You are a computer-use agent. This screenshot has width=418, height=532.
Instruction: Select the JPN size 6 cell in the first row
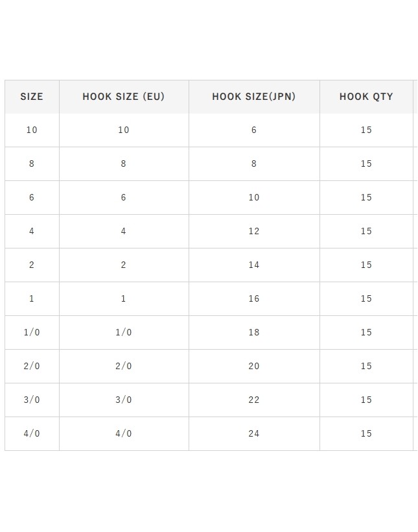click(x=254, y=130)
